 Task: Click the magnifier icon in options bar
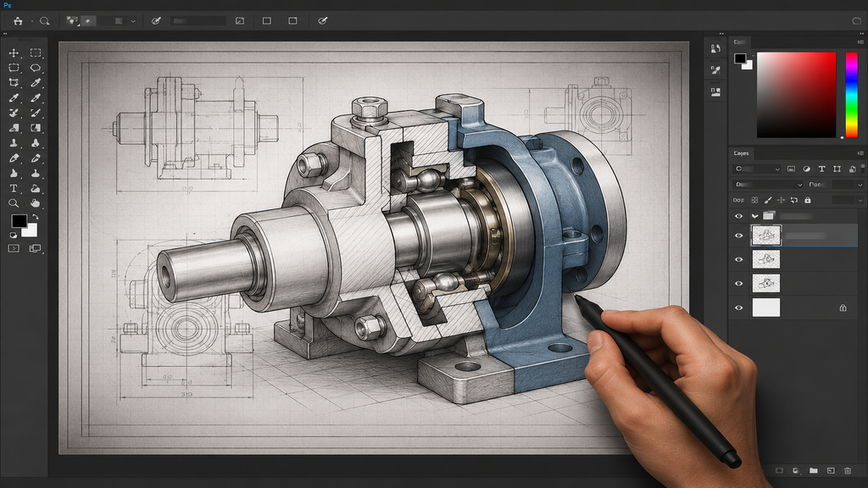click(44, 21)
